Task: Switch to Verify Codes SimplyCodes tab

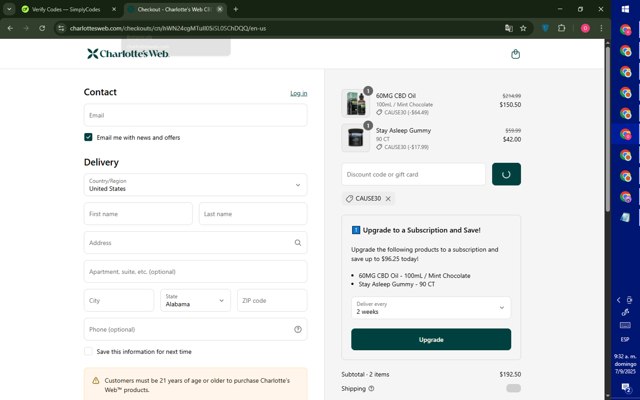Action: (x=65, y=9)
